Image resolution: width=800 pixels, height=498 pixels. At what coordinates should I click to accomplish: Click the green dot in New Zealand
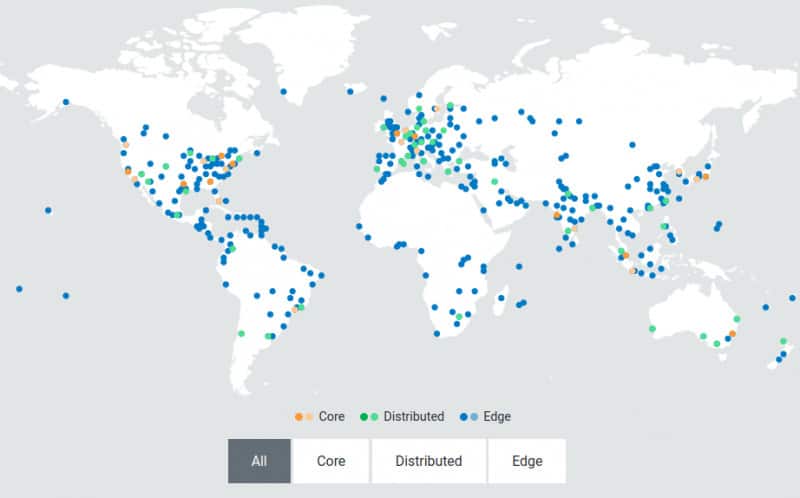[783, 341]
